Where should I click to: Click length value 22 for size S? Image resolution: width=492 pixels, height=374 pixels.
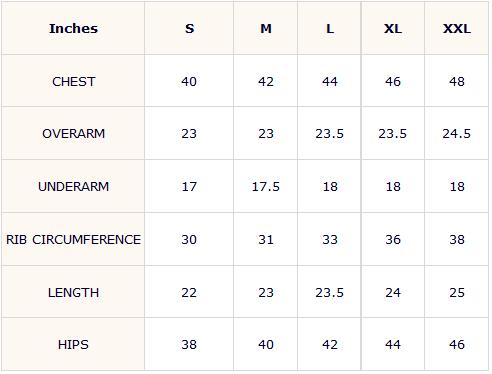(x=189, y=293)
